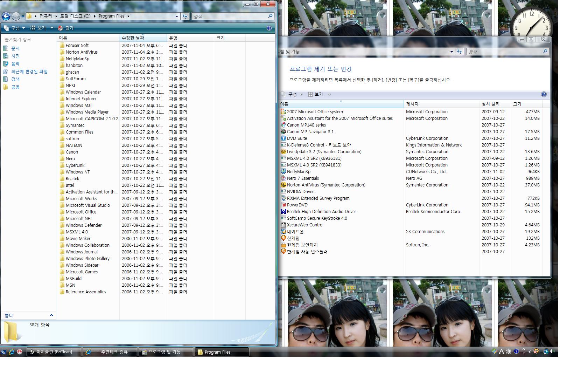Click the search magnifier in Programs and Features window

tap(545, 52)
